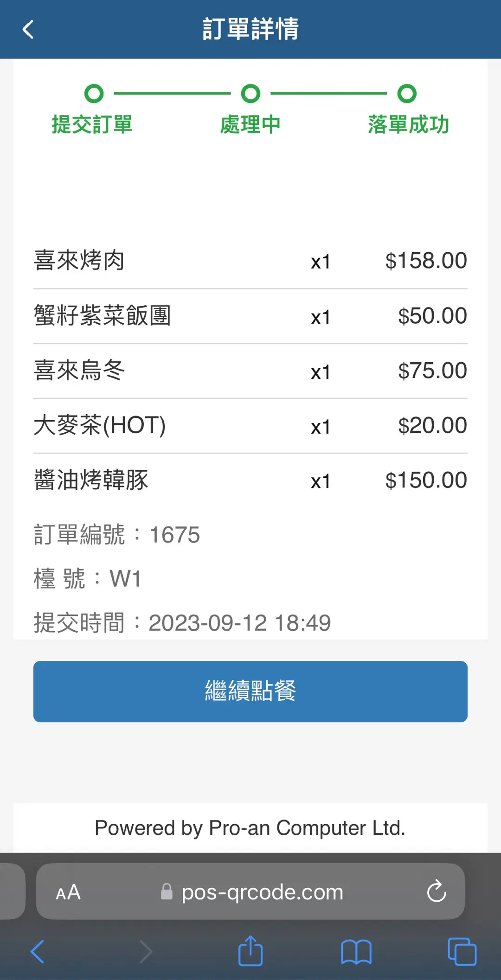This screenshot has height=980, width=501.
Task: Select the 醬油烤韓豚 order item
Action: coord(91,480)
